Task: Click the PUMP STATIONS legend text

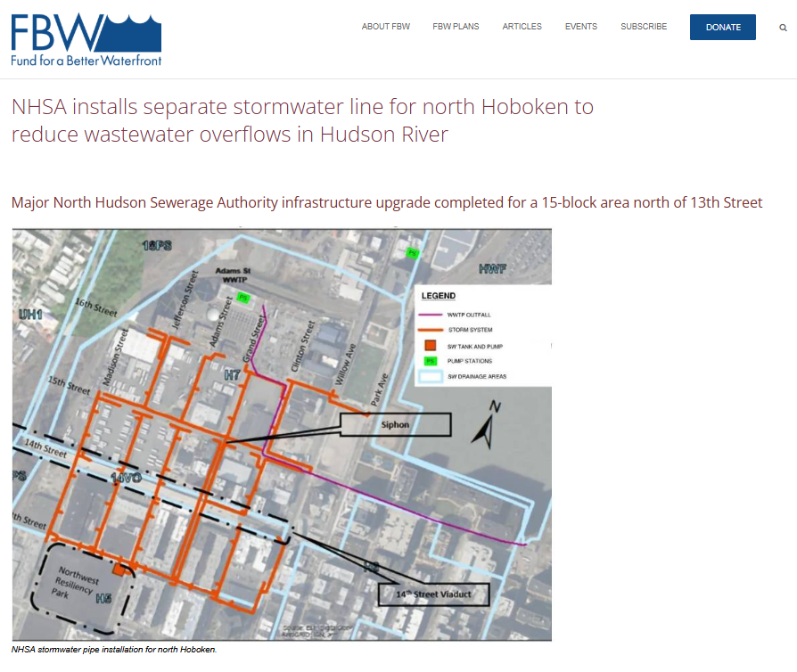Action: click(x=470, y=361)
